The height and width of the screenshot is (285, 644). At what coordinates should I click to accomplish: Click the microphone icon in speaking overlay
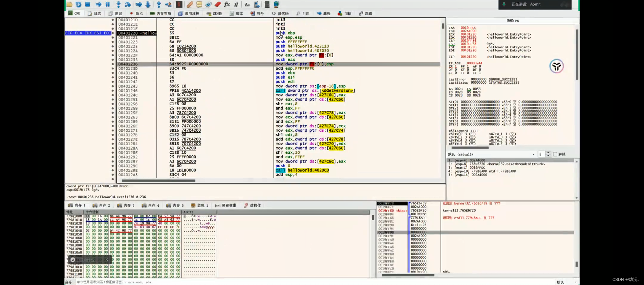(x=504, y=4)
